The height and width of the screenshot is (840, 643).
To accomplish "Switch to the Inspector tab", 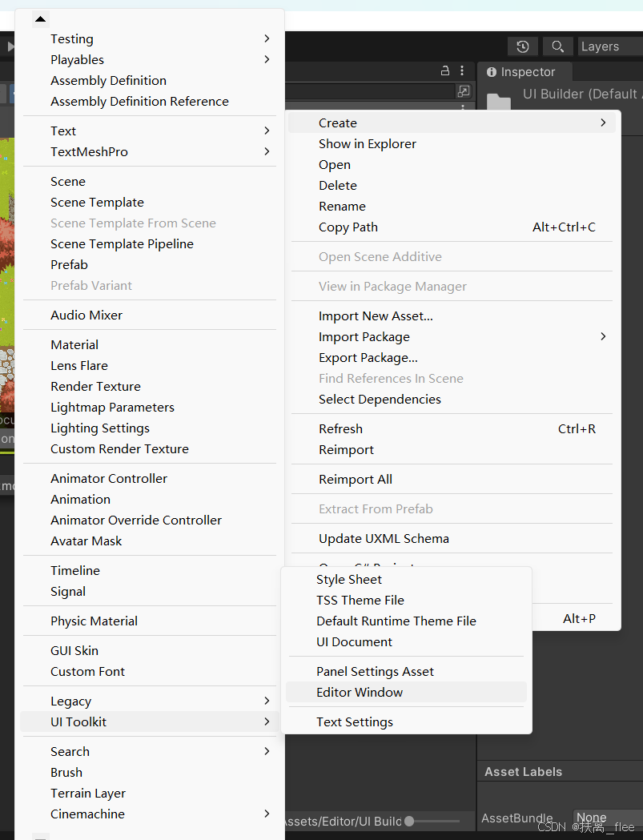I will 527,71.
